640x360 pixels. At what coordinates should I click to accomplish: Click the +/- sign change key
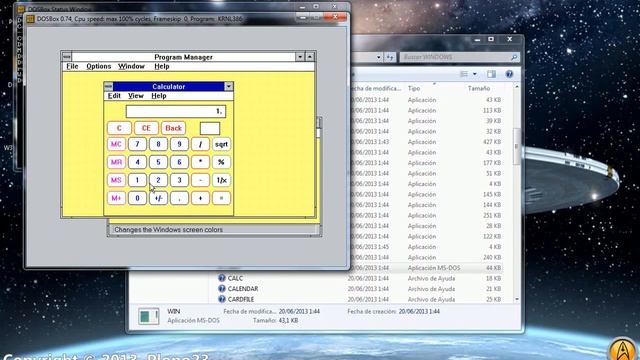click(x=158, y=198)
